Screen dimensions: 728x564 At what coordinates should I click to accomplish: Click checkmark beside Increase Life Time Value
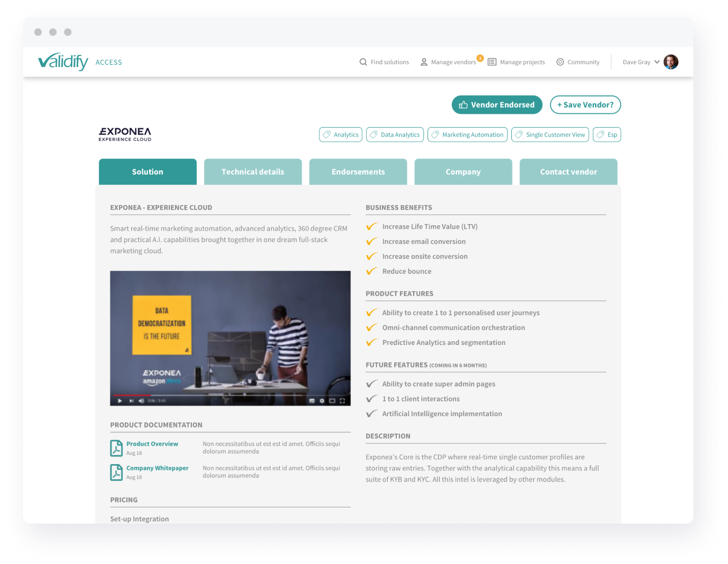(x=372, y=227)
